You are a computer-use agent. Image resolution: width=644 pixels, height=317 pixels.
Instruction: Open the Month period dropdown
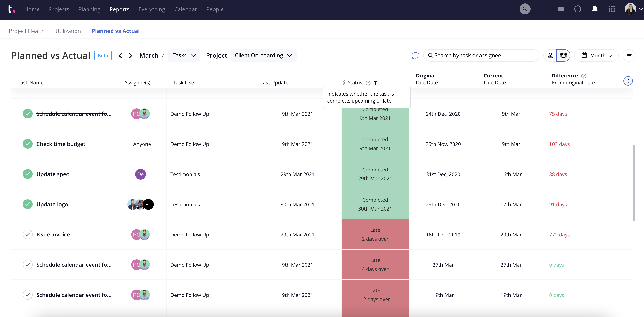597,56
